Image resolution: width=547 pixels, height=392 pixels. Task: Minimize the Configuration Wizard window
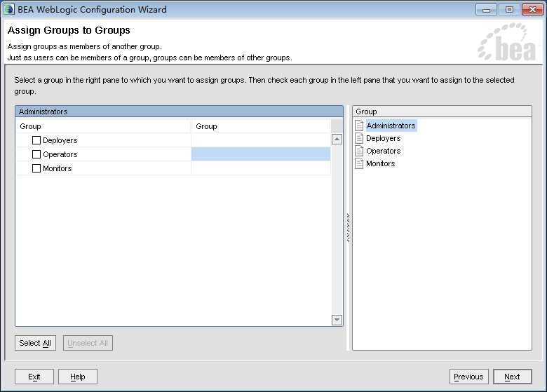pos(486,10)
